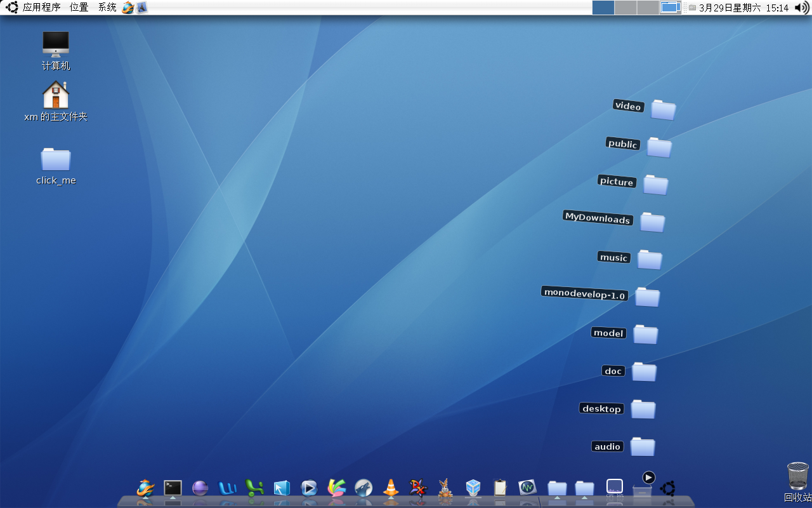Click the grey wolf dock icon

(x=363, y=488)
